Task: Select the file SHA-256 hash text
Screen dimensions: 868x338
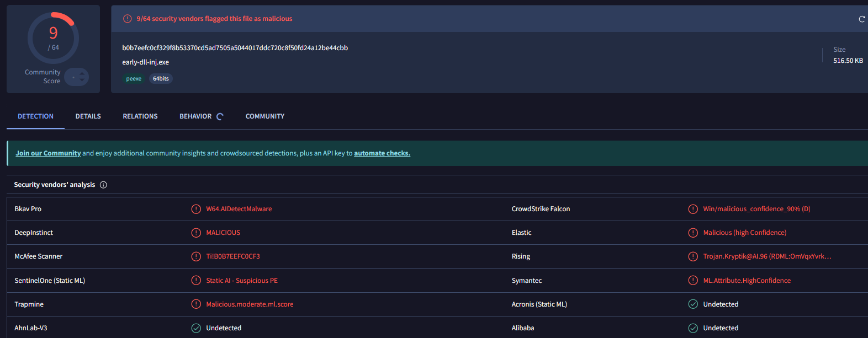Action: click(235, 48)
